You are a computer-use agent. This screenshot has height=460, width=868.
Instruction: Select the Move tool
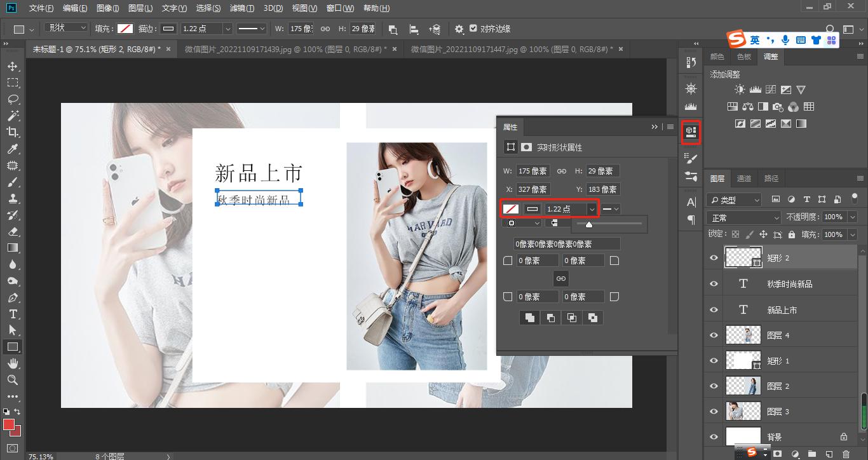click(x=13, y=65)
